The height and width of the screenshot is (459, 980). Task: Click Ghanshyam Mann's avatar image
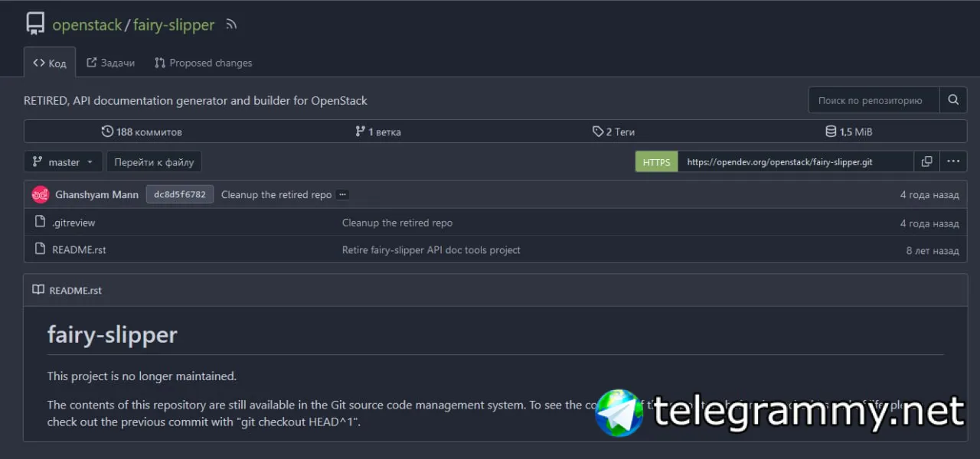(x=41, y=194)
